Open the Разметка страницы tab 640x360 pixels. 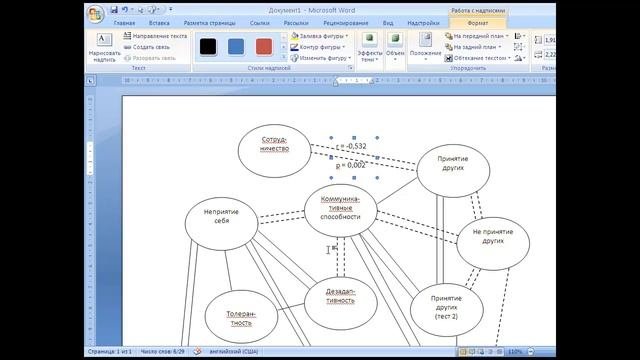(209, 23)
